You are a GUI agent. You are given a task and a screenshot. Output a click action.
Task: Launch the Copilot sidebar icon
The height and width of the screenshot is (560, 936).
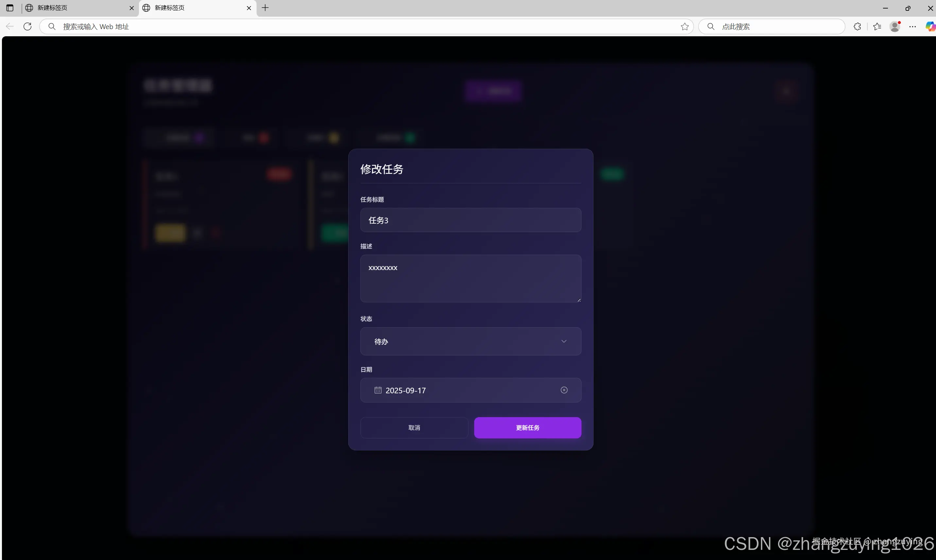[x=930, y=26]
